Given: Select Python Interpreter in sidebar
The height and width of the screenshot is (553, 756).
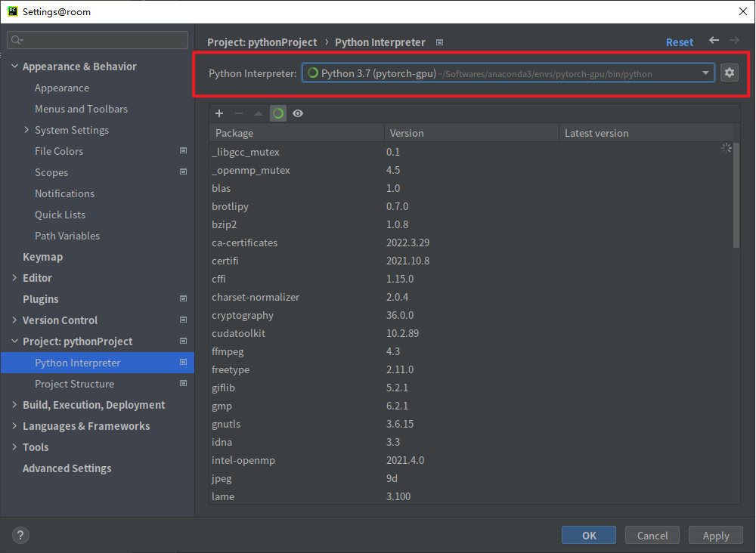Looking at the screenshot, I should (98, 363).
